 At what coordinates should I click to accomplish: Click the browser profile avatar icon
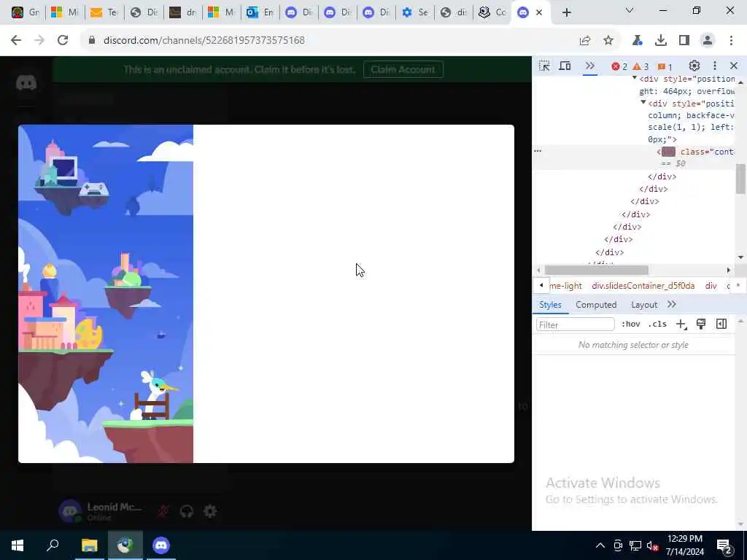[708, 41]
